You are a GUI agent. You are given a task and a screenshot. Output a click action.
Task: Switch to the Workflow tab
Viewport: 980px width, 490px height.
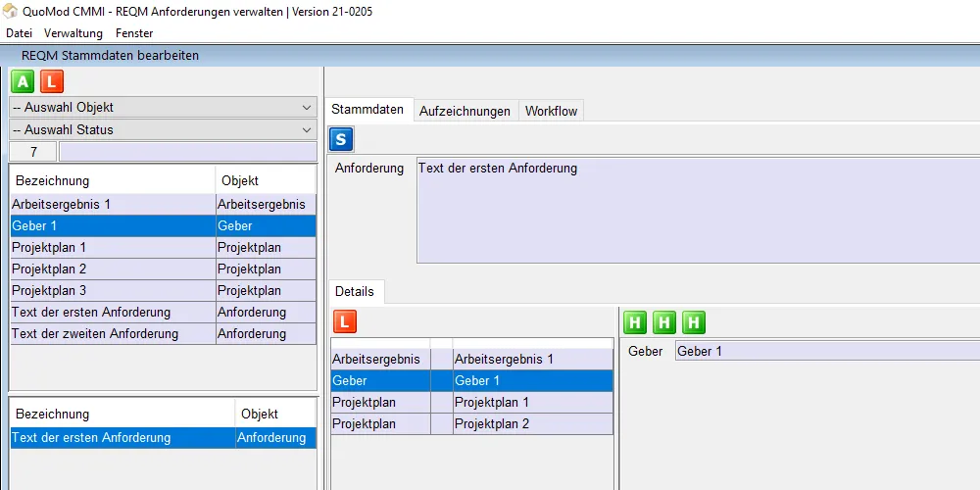[551, 111]
